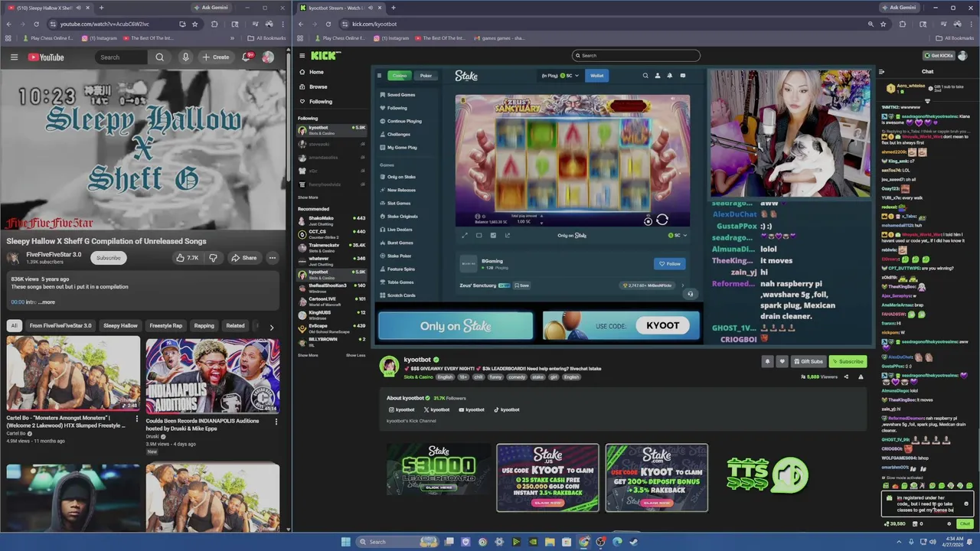Open Kick chat settings gear

(x=949, y=524)
